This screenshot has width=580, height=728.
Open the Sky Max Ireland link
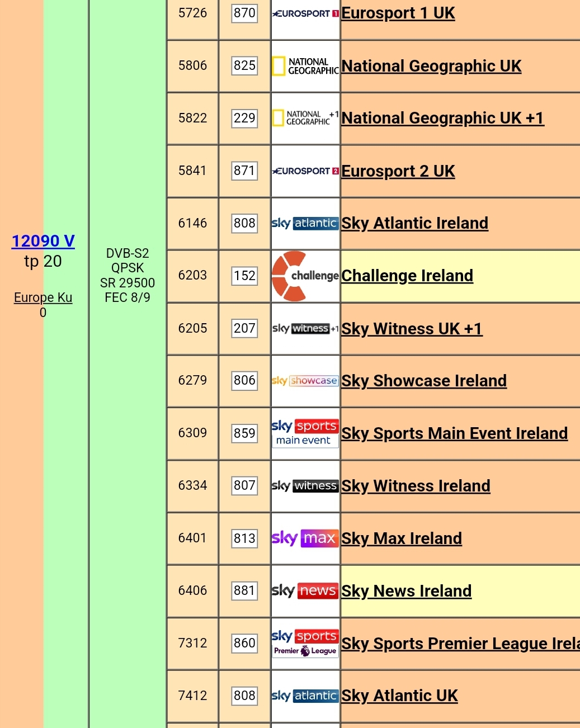pos(402,538)
